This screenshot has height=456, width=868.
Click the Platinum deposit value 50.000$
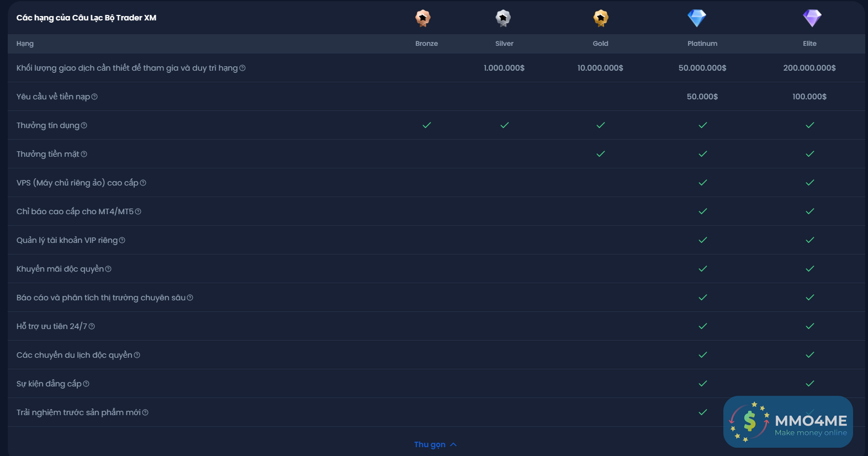pos(702,97)
